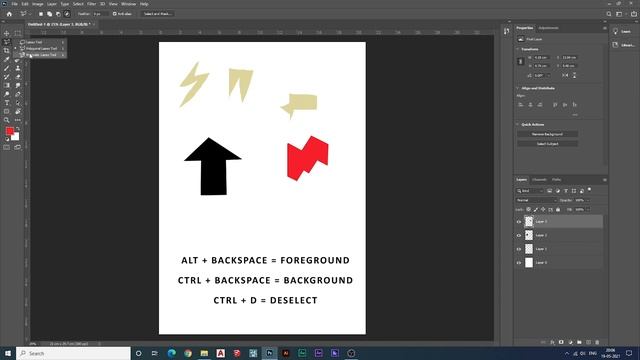
Task: Select the Zoom tool in toolbar
Action: click(x=7, y=120)
